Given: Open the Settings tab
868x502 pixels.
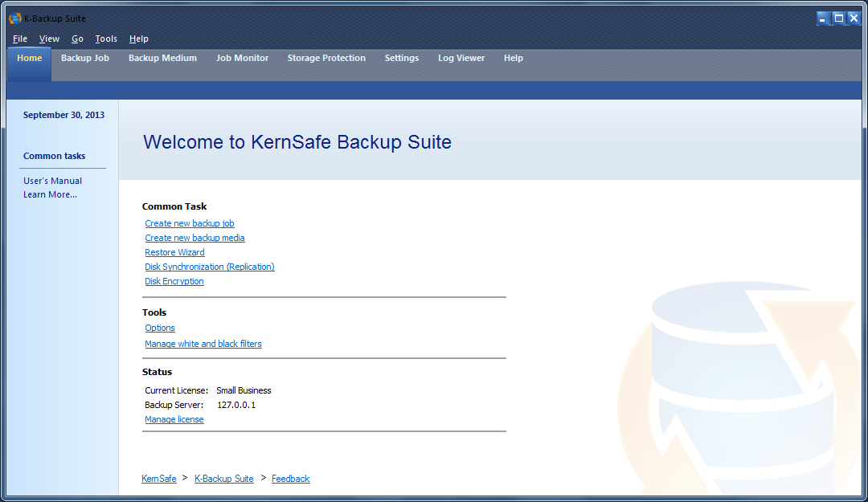Looking at the screenshot, I should coord(402,58).
